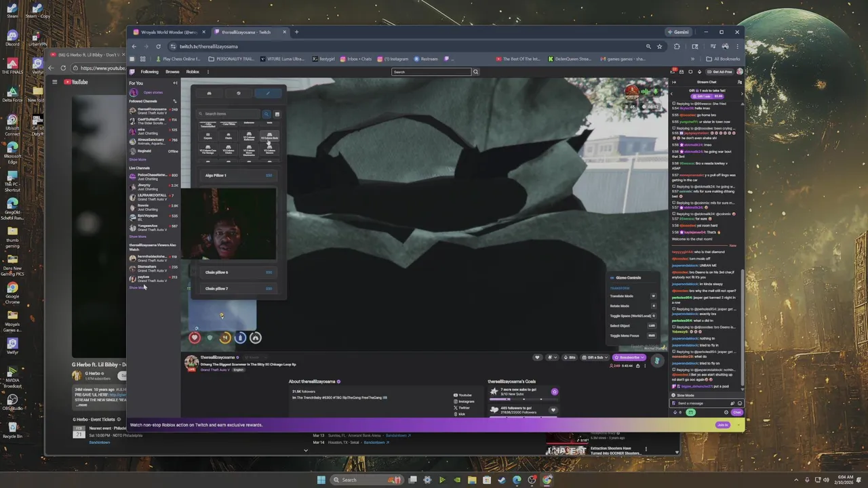Image resolution: width=868 pixels, height=488 pixels.
Task: Open PoliceChaseNetwork live channel
Action: click(x=153, y=177)
